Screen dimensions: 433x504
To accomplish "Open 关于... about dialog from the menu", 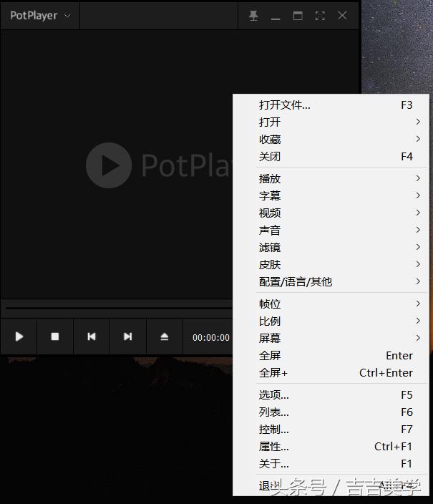I will (331, 464).
